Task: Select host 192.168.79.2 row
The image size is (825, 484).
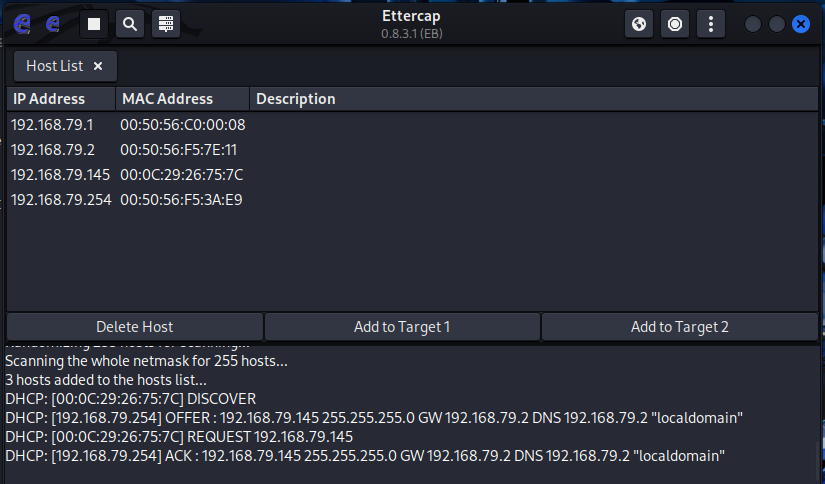Action: pos(412,150)
